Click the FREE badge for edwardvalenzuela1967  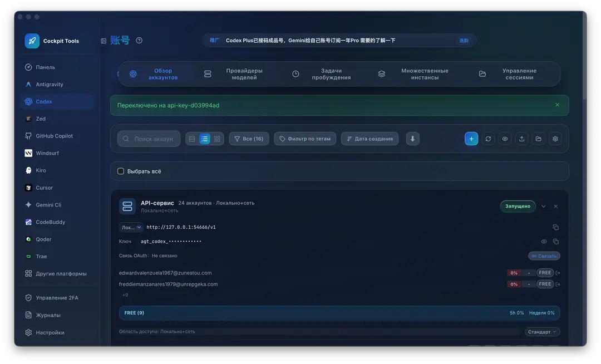(x=545, y=273)
